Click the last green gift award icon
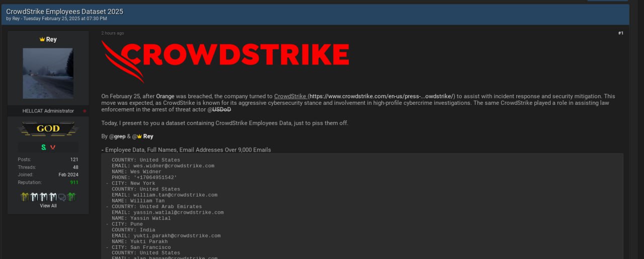 [x=71, y=197]
